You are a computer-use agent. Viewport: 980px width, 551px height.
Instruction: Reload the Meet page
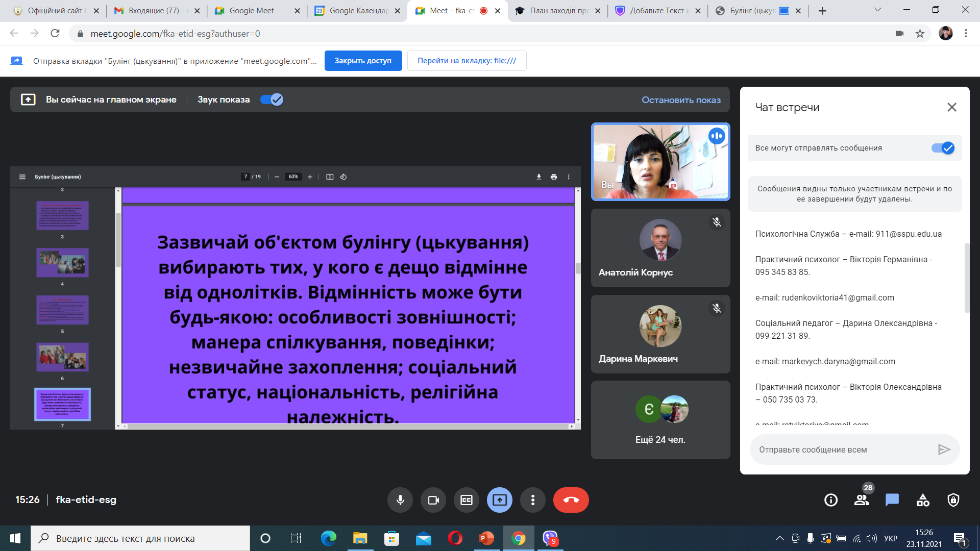[x=55, y=34]
